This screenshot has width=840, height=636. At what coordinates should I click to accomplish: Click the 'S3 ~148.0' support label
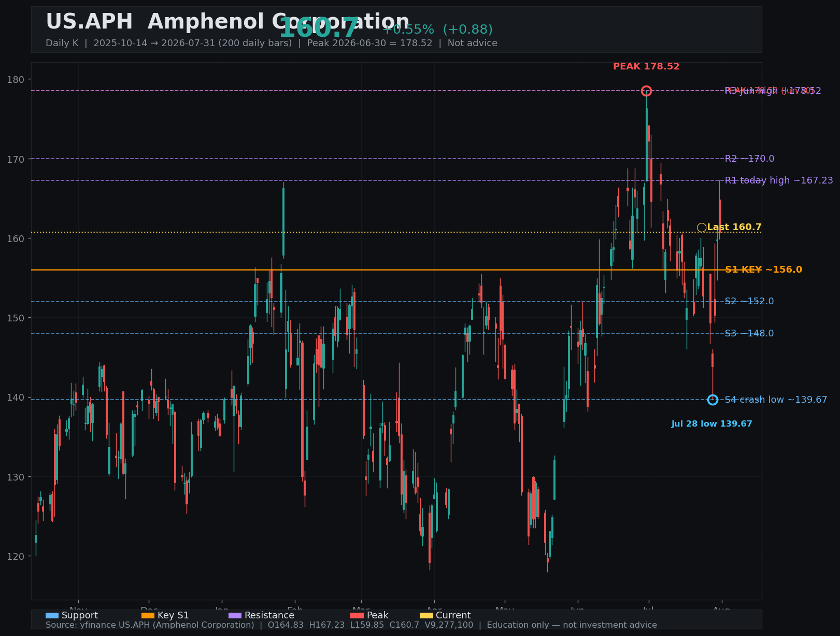tap(749, 333)
